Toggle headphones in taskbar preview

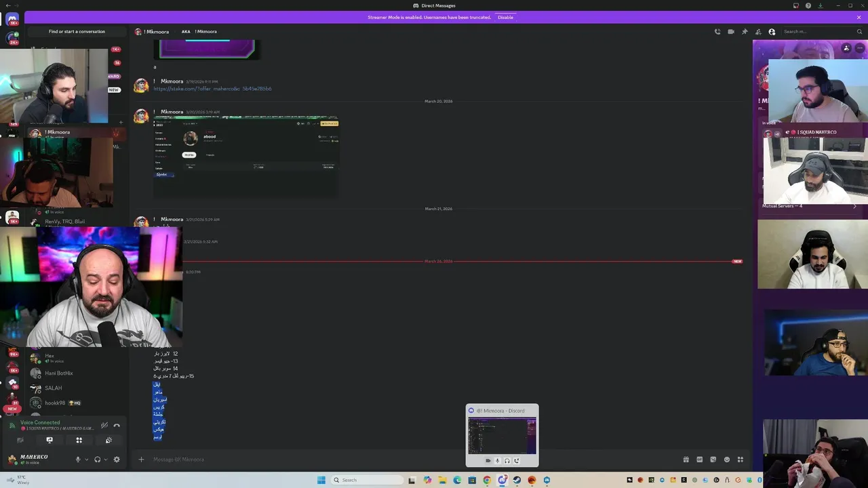pyautogui.click(x=507, y=461)
